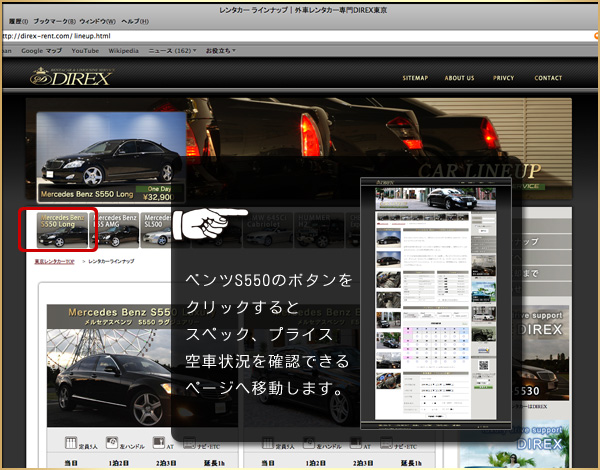Go to ABOUT US page
The width and height of the screenshot is (600, 470).
tap(459, 78)
